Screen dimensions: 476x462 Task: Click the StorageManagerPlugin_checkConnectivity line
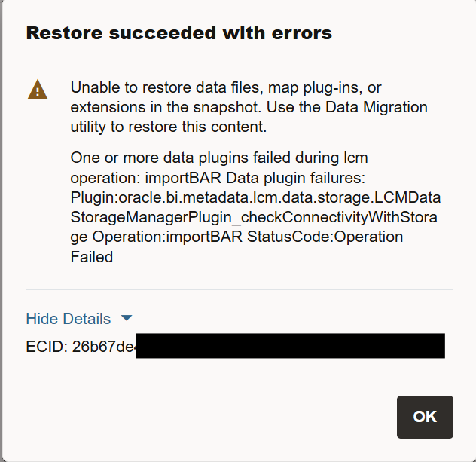[x=254, y=218]
